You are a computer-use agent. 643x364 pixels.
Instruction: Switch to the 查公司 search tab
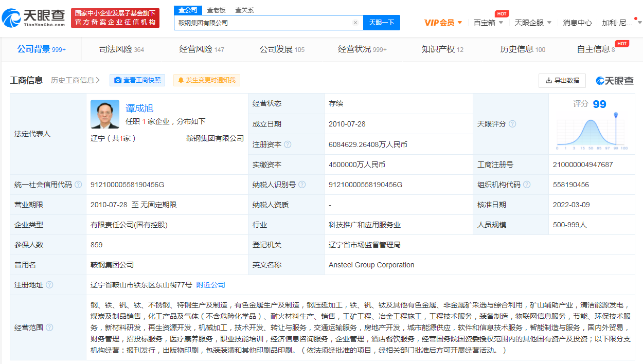click(188, 10)
